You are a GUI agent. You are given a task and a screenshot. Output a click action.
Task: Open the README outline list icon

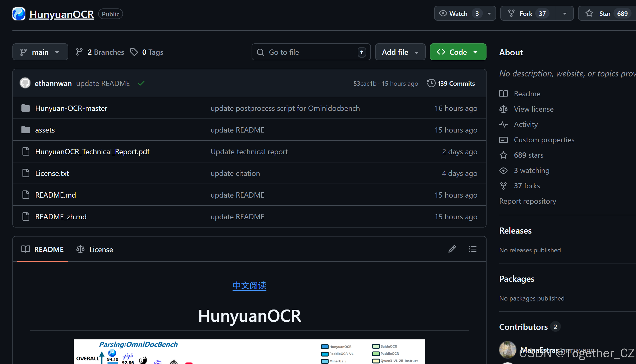click(x=473, y=249)
